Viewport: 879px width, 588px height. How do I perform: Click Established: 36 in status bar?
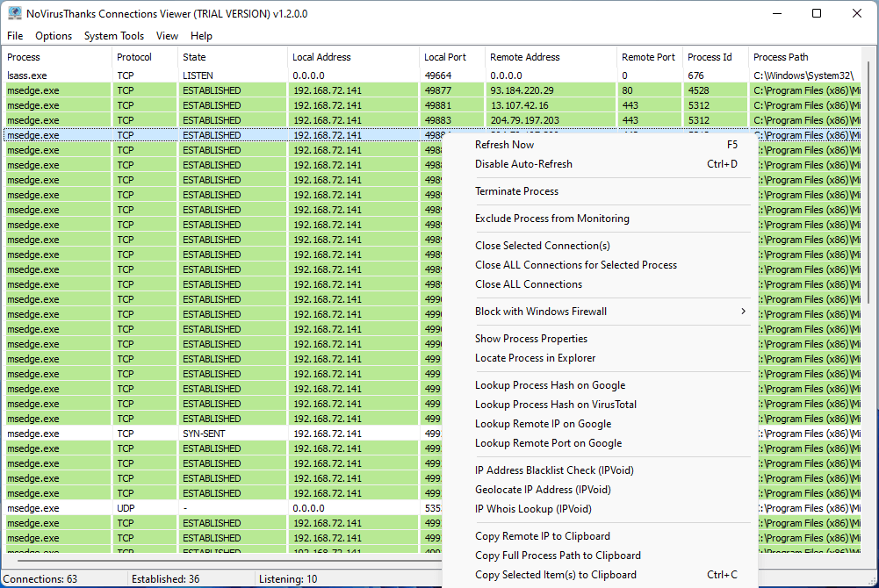click(x=165, y=579)
